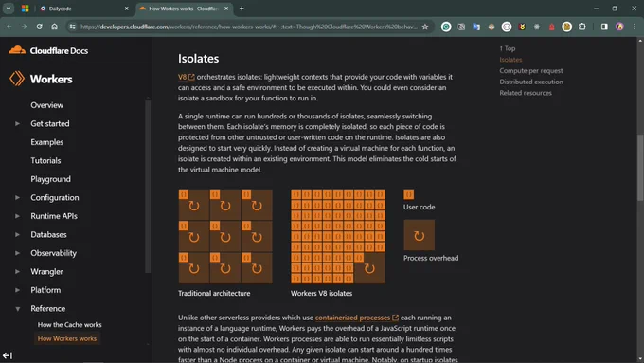Open the Examples sidebar page
Screen dimensions: 644x363
click(x=46, y=142)
